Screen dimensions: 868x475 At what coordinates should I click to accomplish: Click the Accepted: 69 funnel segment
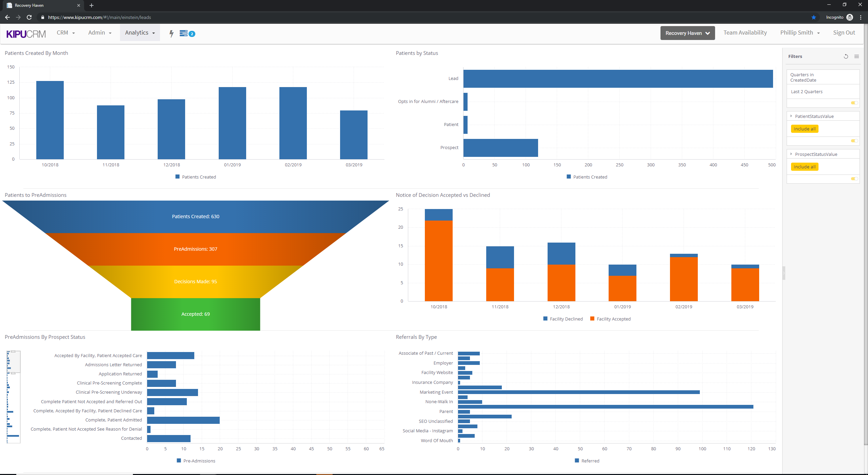coord(195,314)
